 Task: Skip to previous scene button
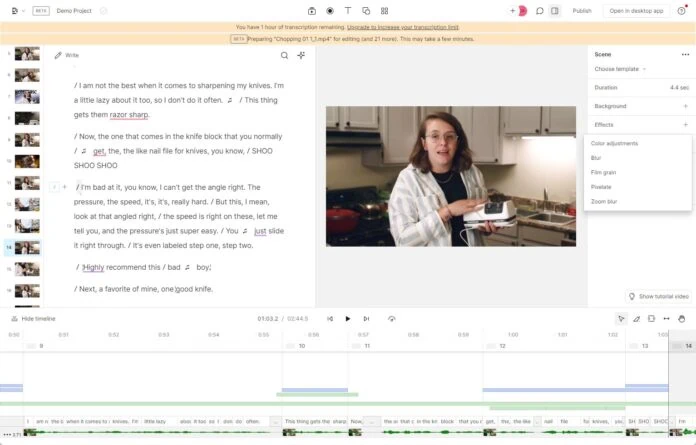(x=330, y=319)
